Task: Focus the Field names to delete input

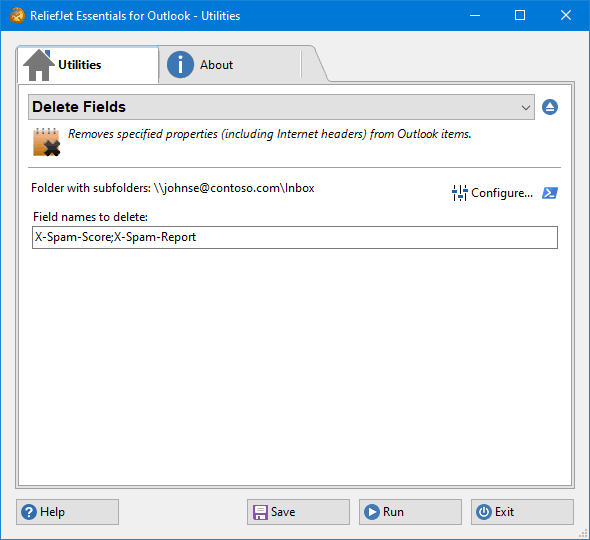Action: 295,237
